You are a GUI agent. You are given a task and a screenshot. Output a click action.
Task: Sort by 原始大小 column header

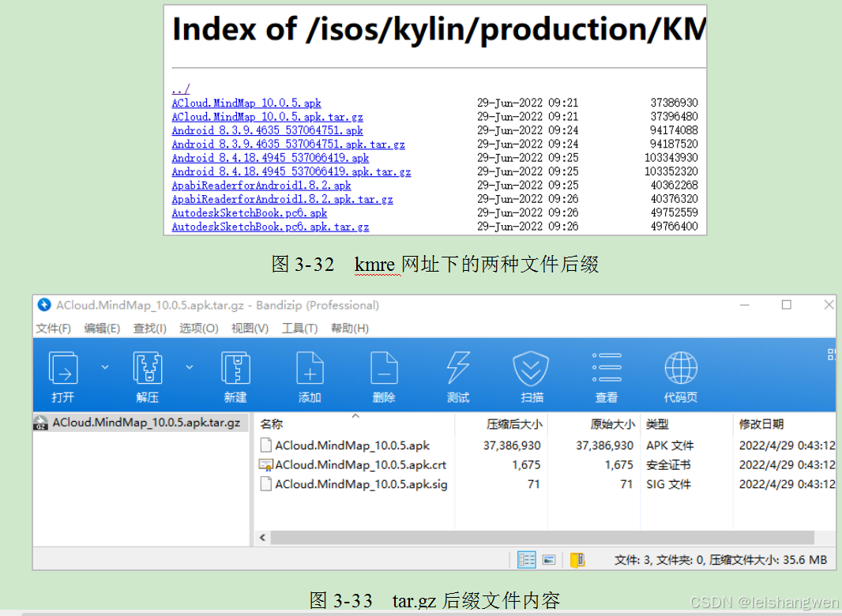594,424
